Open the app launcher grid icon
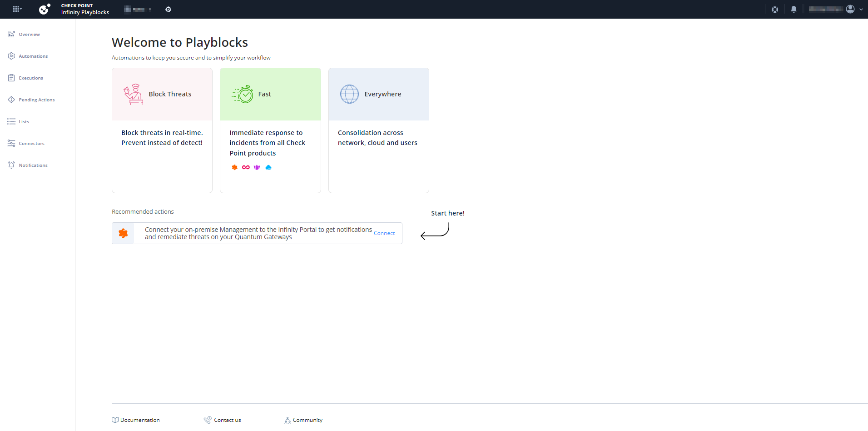The image size is (868, 431). click(17, 9)
